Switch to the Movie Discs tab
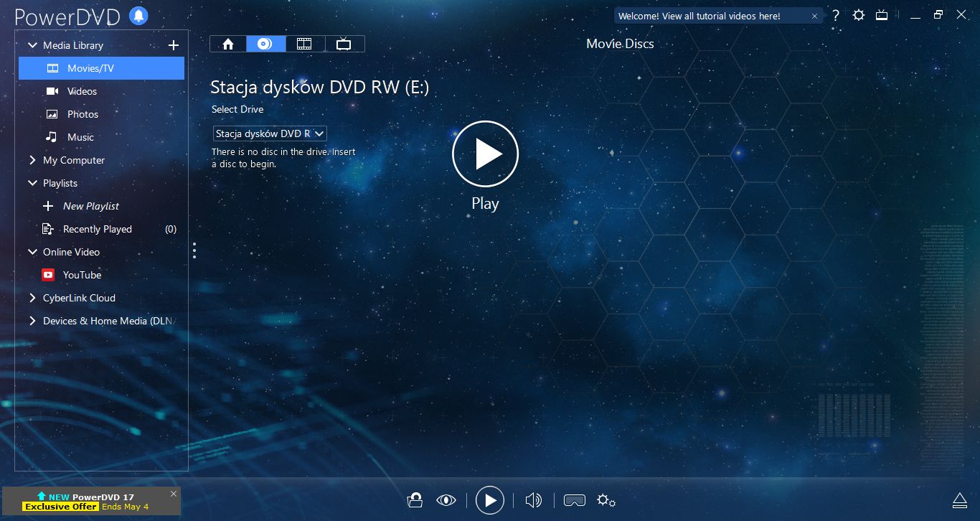 [x=265, y=44]
